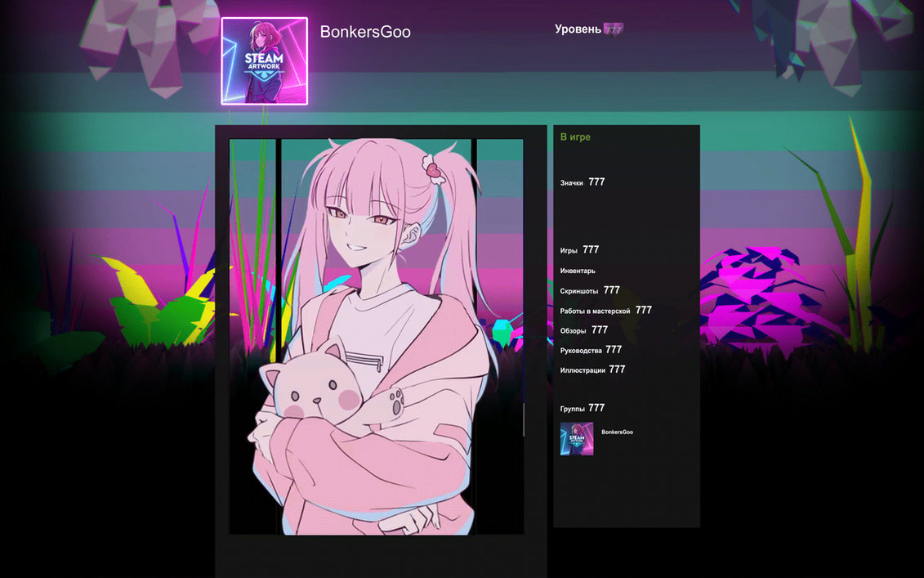This screenshot has height=578, width=924.
Task: Open the Скриншоты screenshots link
Action: click(x=579, y=291)
